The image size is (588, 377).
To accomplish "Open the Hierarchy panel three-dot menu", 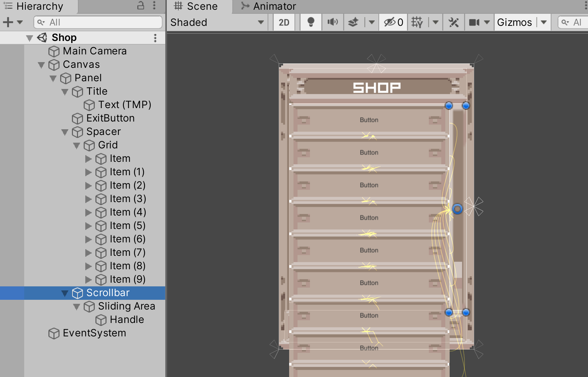I will (154, 5).
